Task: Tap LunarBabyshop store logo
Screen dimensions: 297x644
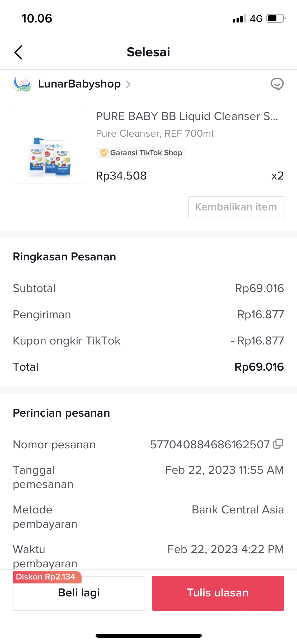Action: (x=22, y=84)
